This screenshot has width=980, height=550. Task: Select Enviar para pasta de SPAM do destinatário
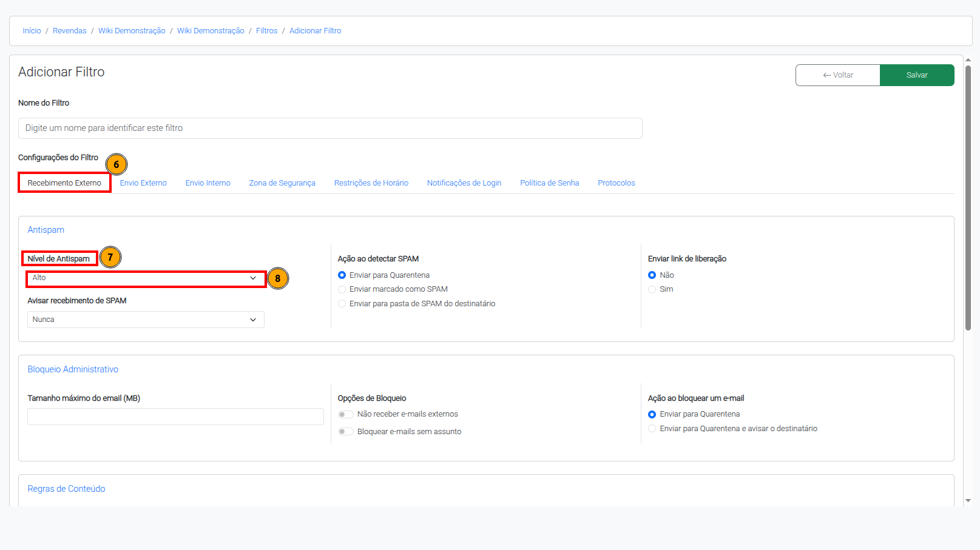pyautogui.click(x=342, y=304)
